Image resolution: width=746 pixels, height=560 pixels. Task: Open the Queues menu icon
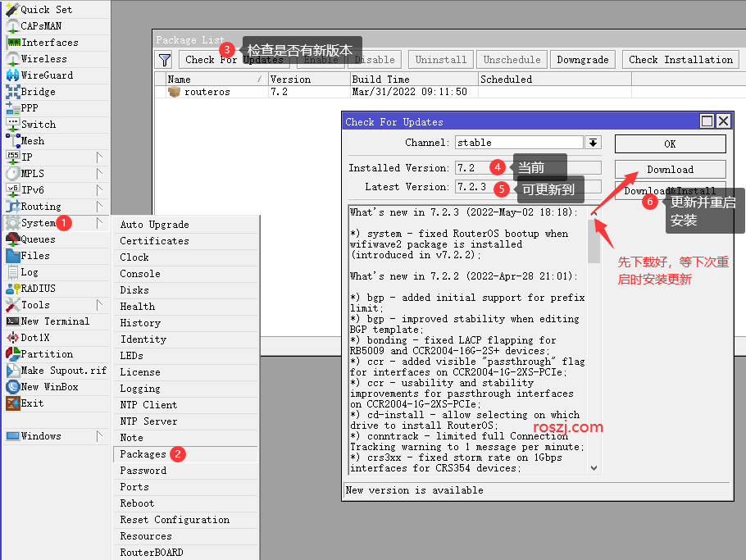pos(12,239)
